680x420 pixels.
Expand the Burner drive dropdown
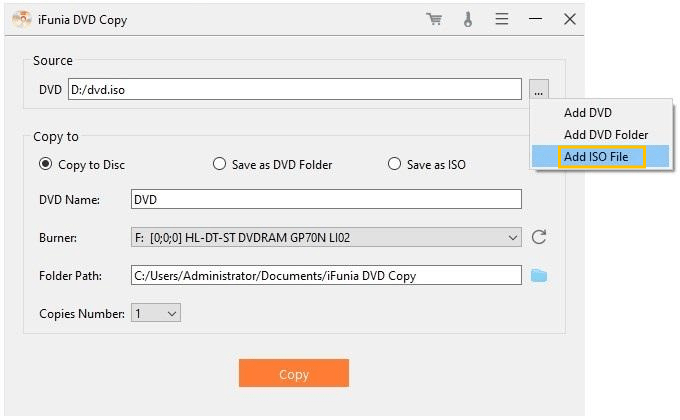(513, 237)
